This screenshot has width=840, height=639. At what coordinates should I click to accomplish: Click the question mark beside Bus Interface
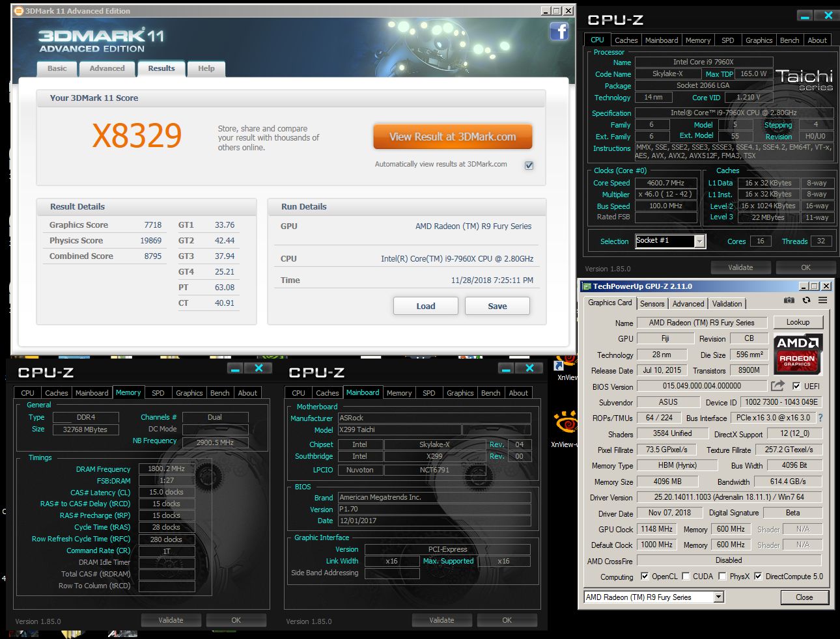tap(820, 418)
